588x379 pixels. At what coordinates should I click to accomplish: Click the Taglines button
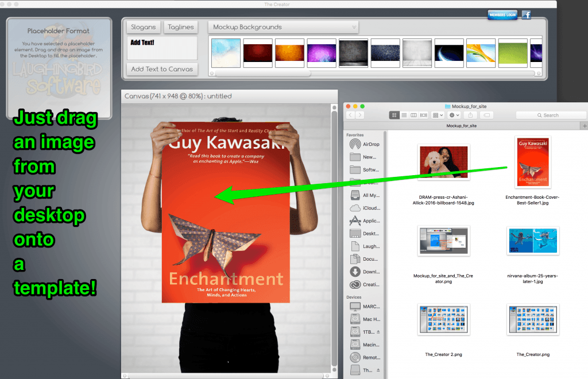pyautogui.click(x=181, y=27)
